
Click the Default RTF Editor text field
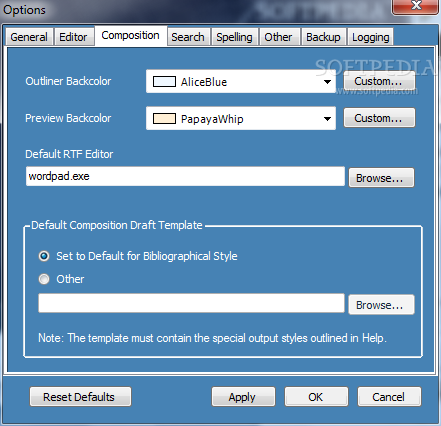click(x=185, y=176)
